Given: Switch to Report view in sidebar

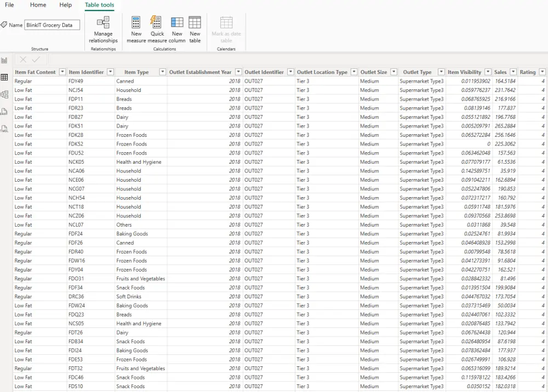Looking at the screenshot, I should pyautogui.click(x=4, y=60).
